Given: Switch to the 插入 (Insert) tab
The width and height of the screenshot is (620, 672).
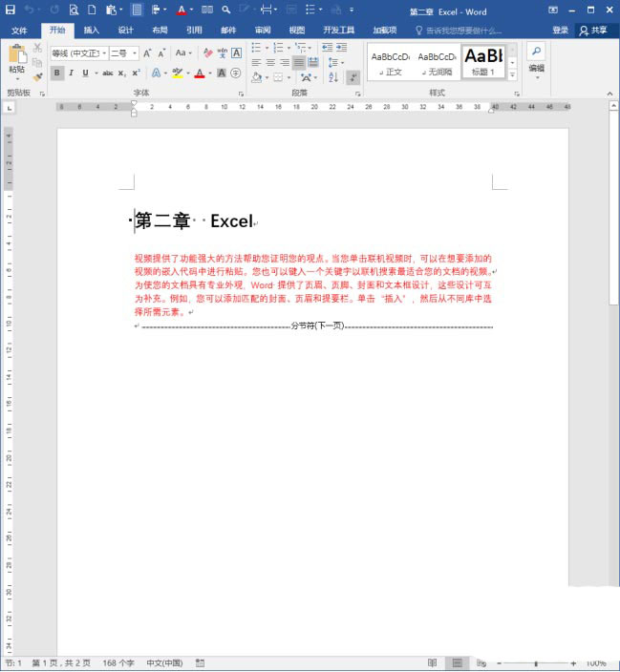Looking at the screenshot, I should [91, 30].
